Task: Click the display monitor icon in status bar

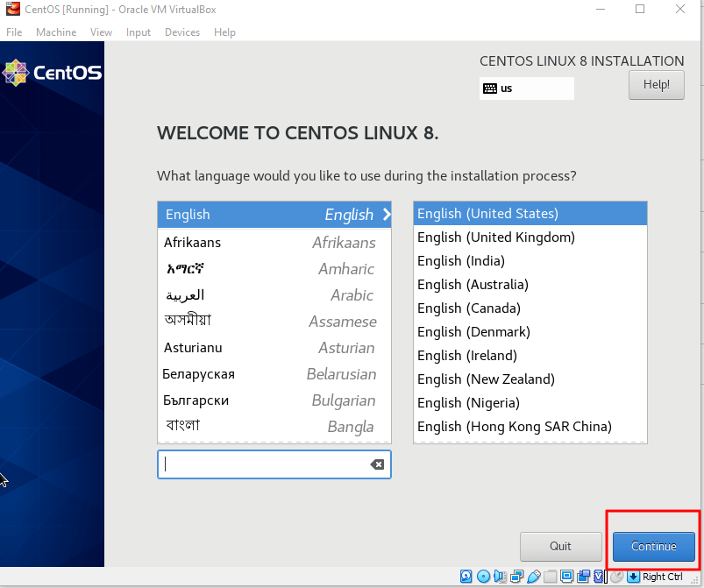Action: (566, 577)
